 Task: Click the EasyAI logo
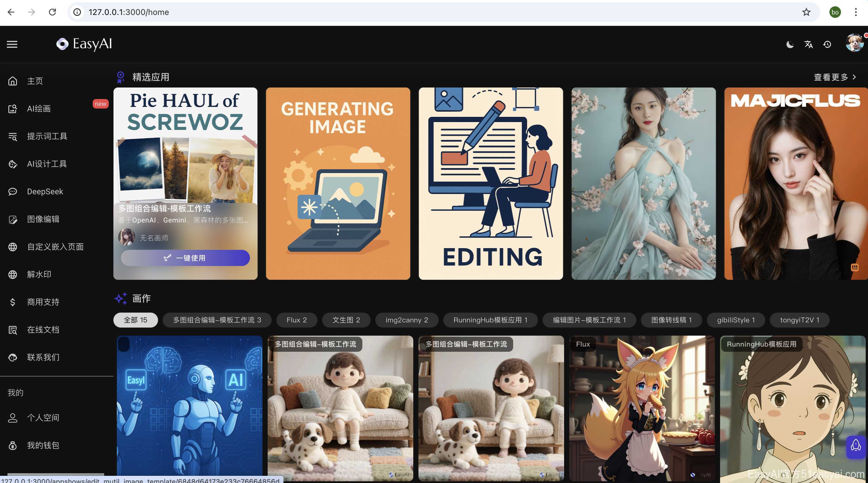[84, 44]
